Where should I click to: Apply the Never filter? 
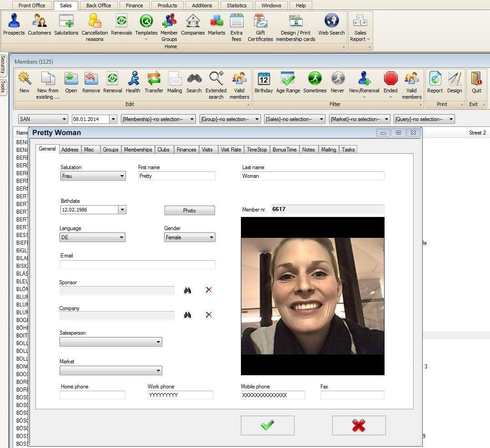[337, 82]
